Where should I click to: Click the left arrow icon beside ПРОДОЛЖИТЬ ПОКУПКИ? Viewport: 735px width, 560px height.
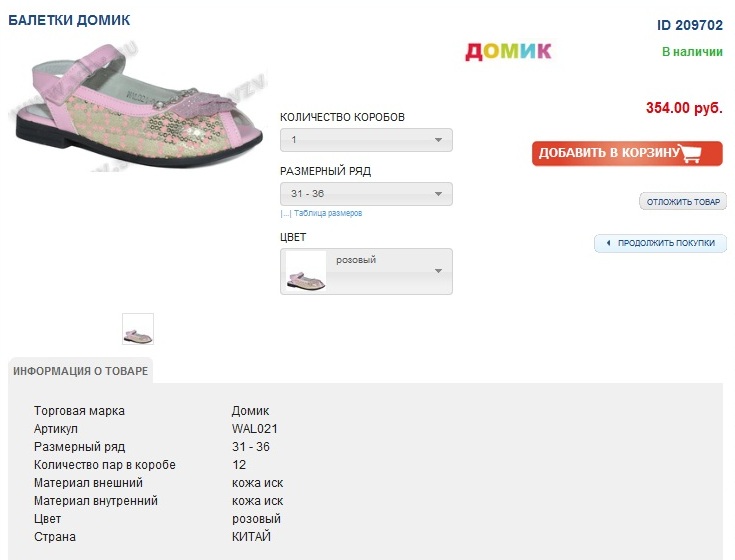[x=608, y=243]
